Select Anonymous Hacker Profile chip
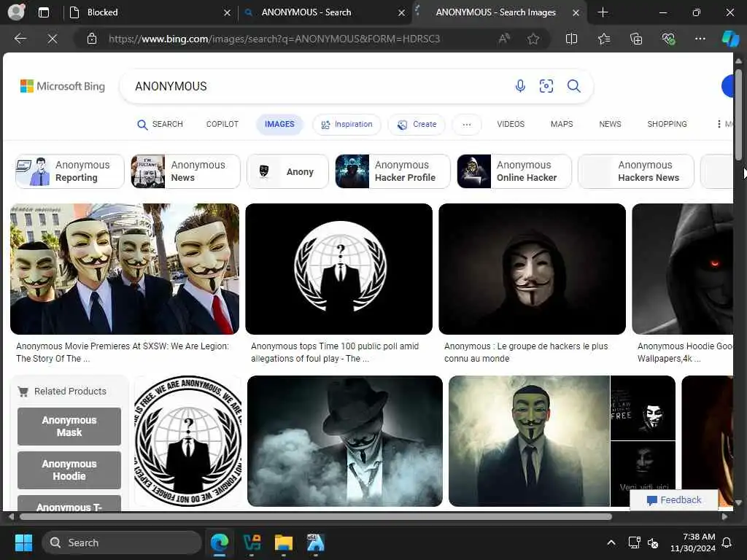 pyautogui.click(x=392, y=171)
